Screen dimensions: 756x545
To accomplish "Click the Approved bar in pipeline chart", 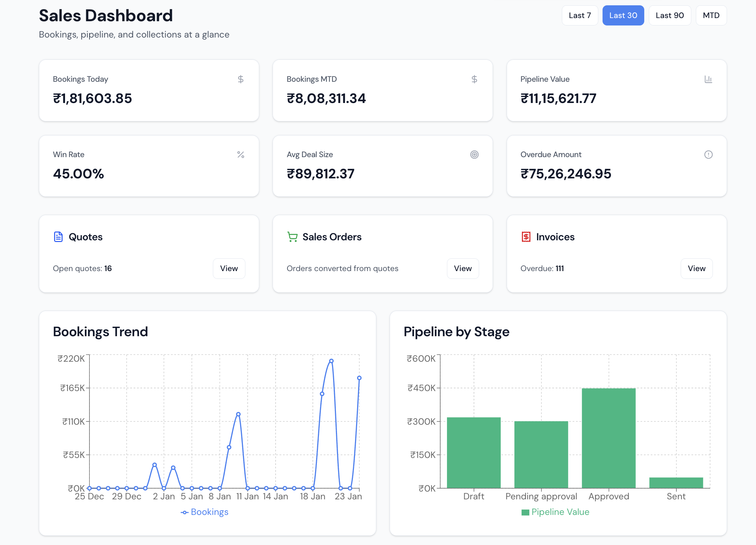I will coord(609,438).
